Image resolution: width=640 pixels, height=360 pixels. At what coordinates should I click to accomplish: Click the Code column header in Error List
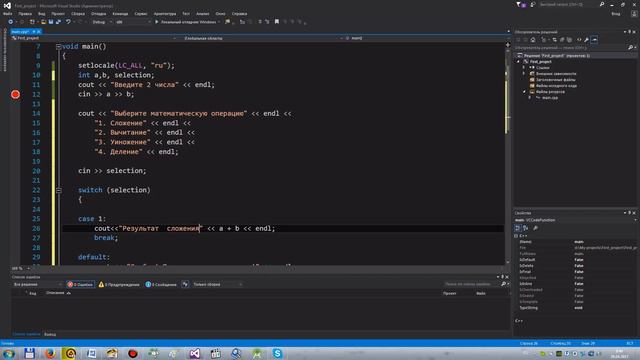pos(33,293)
